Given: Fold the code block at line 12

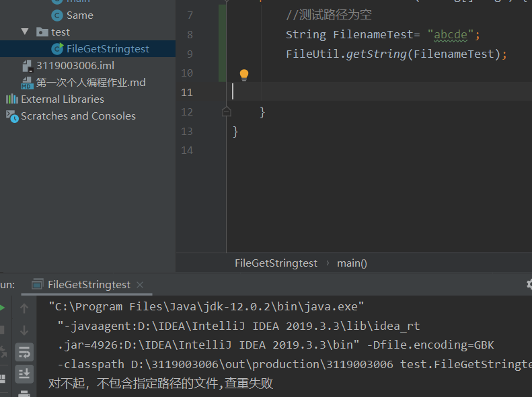Looking at the screenshot, I should coord(227,112).
